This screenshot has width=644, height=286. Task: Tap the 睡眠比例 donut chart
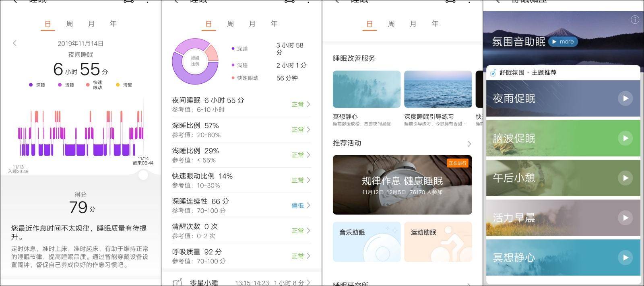tap(195, 61)
